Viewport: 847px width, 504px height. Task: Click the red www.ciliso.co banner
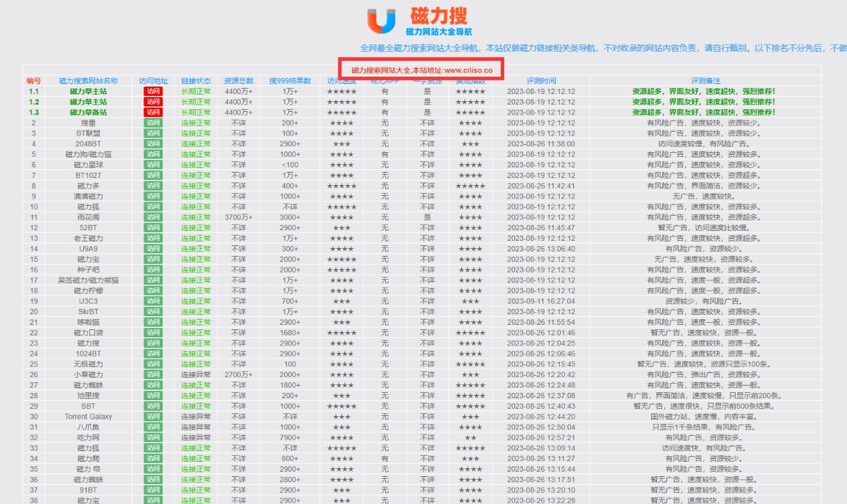tap(422, 68)
